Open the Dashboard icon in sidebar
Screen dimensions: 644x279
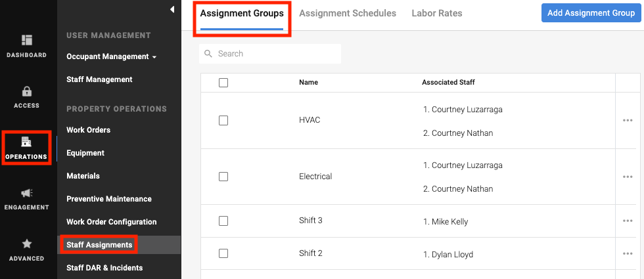pos(27,41)
